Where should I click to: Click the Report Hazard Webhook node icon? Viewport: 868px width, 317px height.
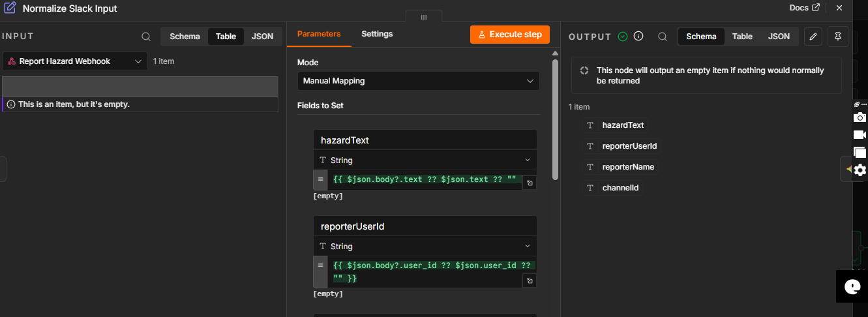point(12,61)
